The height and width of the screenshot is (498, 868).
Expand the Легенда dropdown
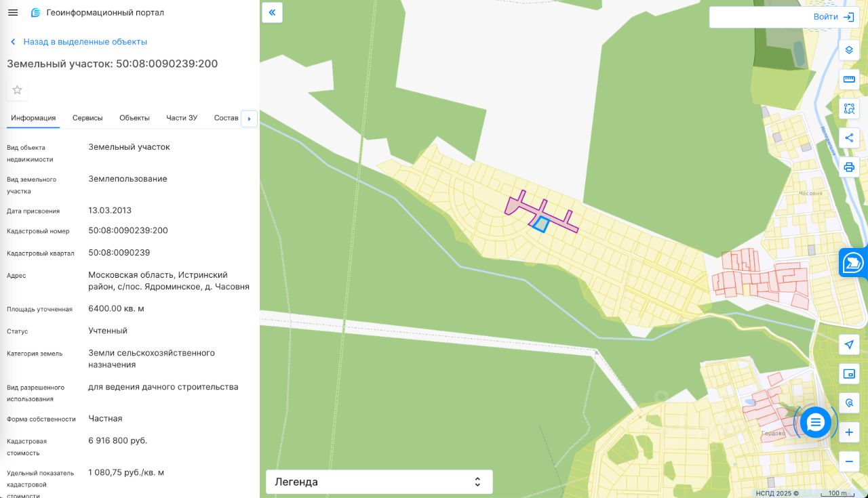[x=379, y=482]
